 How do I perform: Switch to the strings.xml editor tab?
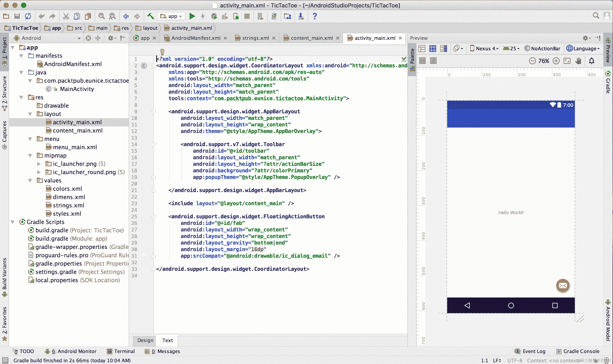255,38
